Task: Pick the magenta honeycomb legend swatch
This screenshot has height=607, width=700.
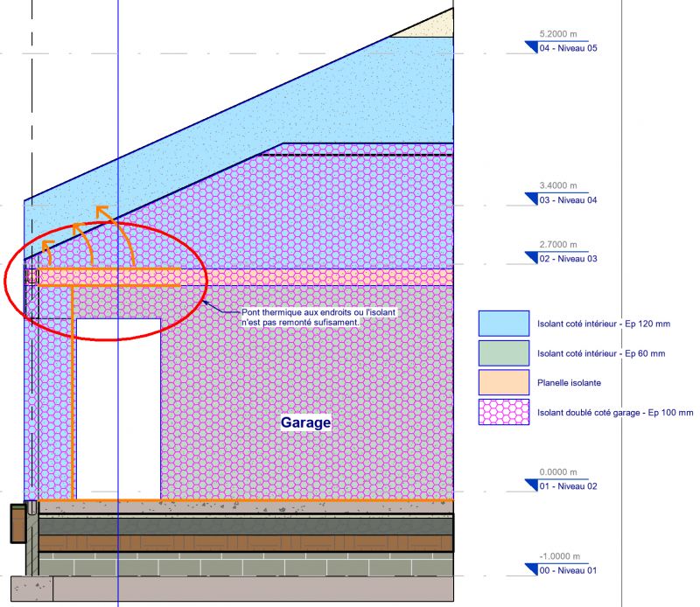Action: 503,411
